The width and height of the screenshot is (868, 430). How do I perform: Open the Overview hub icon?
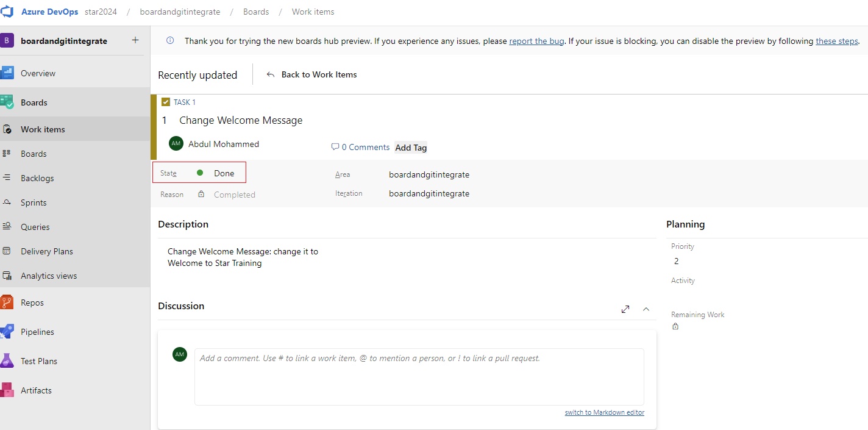pyautogui.click(x=7, y=73)
